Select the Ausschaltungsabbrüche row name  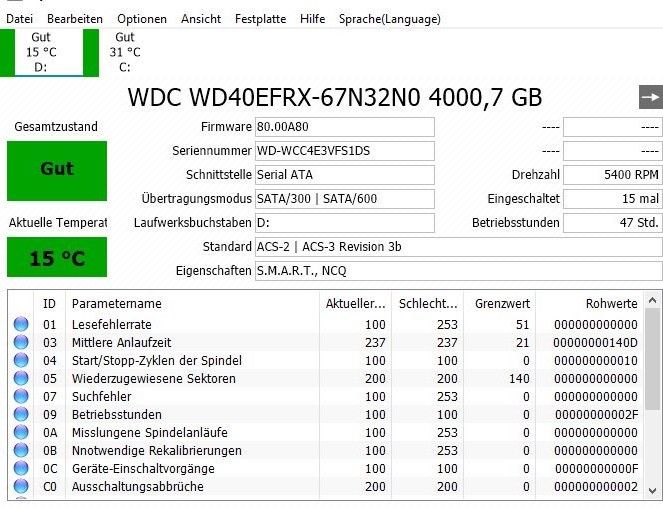[x=137, y=487]
